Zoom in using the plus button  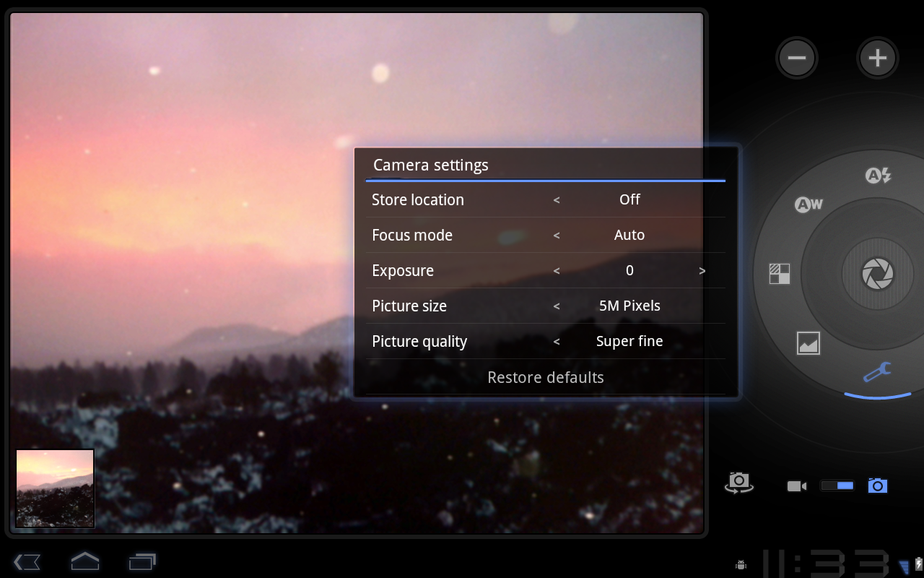click(877, 57)
